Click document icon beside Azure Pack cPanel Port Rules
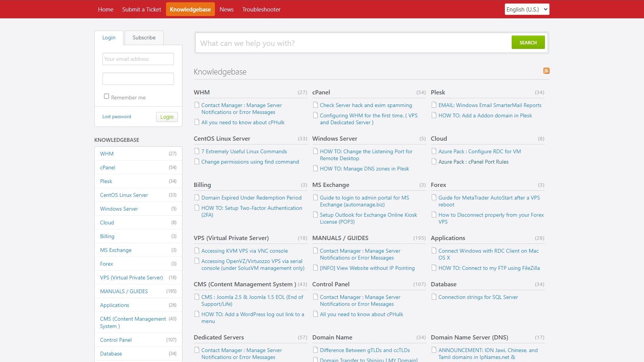The image size is (644, 362). (434, 162)
